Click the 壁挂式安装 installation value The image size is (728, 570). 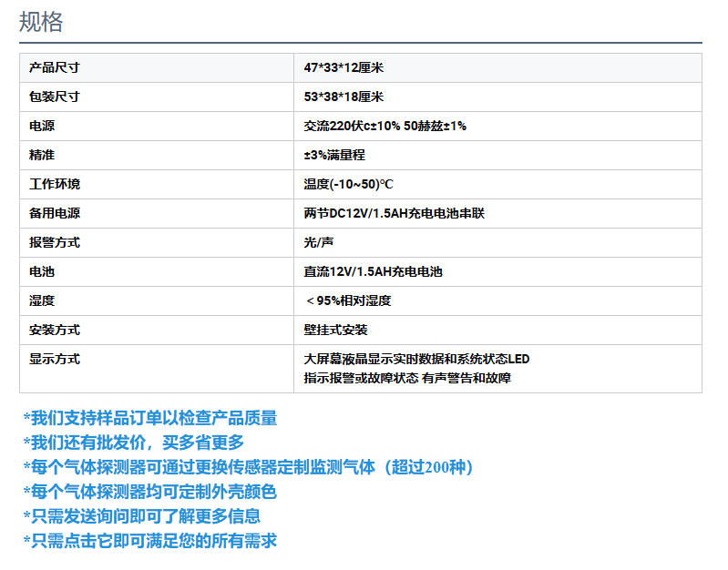pos(335,330)
